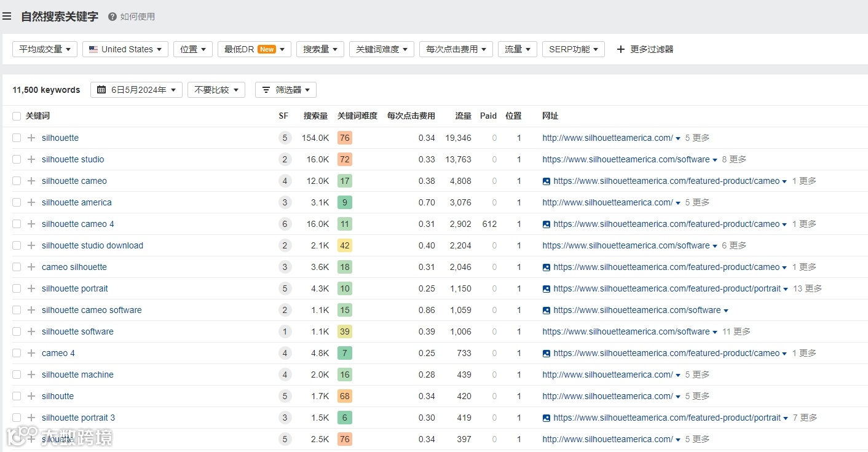Click SF count 6 for silhouette cameo 4
The width and height of the screenshot is (868, 452).
285,224
